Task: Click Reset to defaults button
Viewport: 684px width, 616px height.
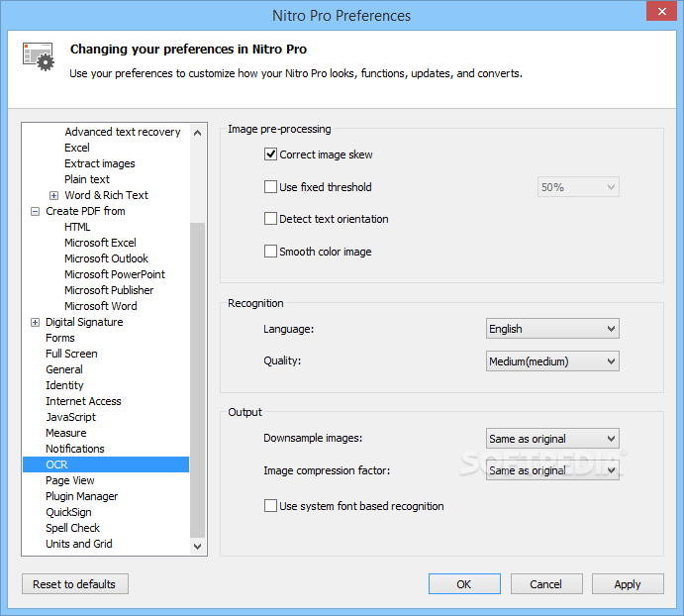Action: pos(75,583)
